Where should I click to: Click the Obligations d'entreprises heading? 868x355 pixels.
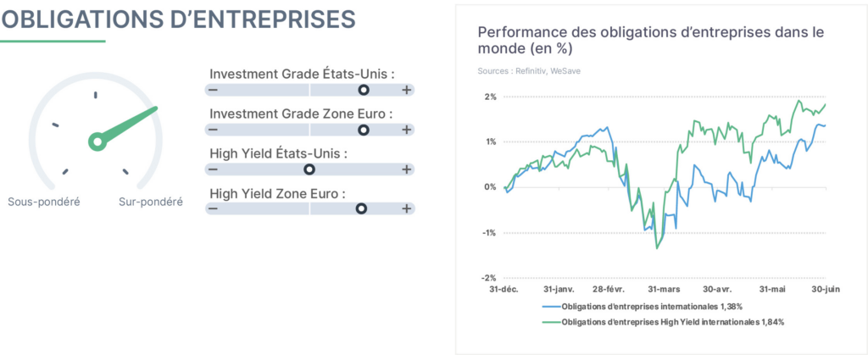pyautogui.click(x=178, y=19)
